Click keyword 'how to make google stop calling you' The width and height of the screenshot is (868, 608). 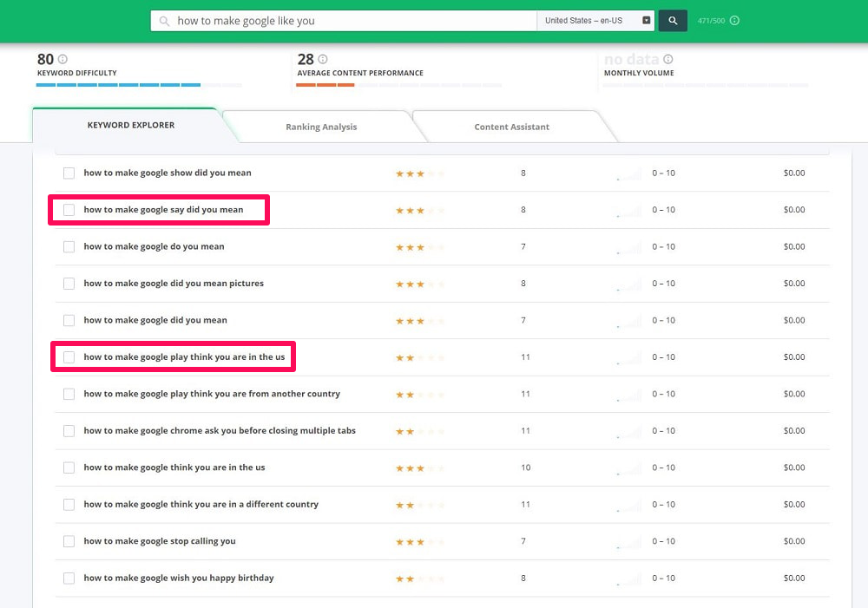coord(160,541)
